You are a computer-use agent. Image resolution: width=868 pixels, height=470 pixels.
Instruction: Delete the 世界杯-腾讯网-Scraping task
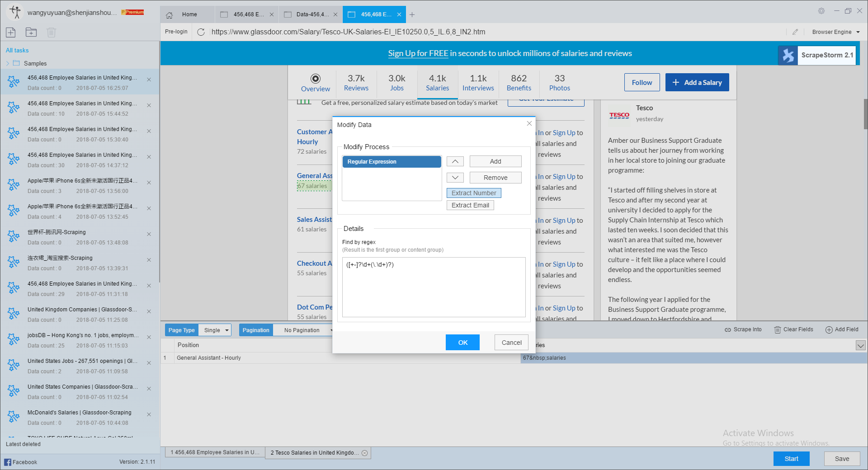(x=149, y=234)
